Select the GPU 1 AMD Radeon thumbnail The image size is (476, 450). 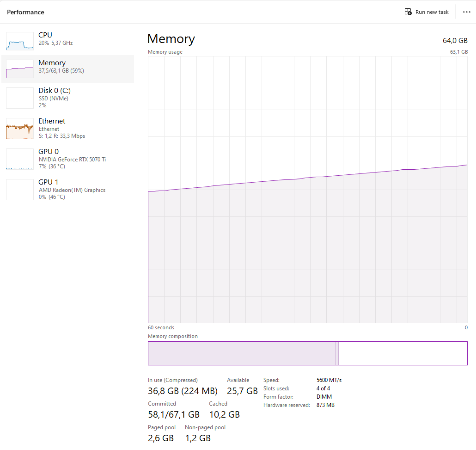[20, 190]
